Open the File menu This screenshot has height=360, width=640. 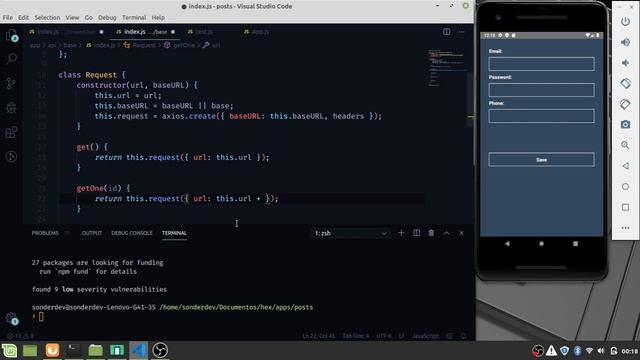click(x=7, y=18)
